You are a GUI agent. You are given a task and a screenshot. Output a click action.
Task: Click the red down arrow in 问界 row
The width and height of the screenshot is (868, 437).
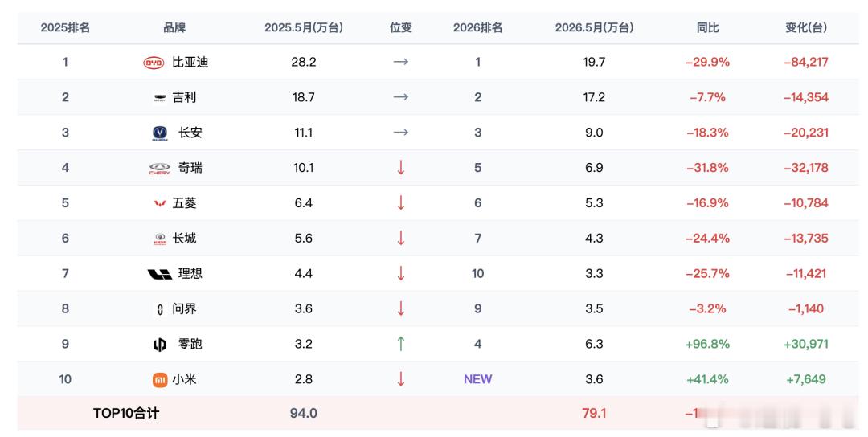(x=401, y=308)
